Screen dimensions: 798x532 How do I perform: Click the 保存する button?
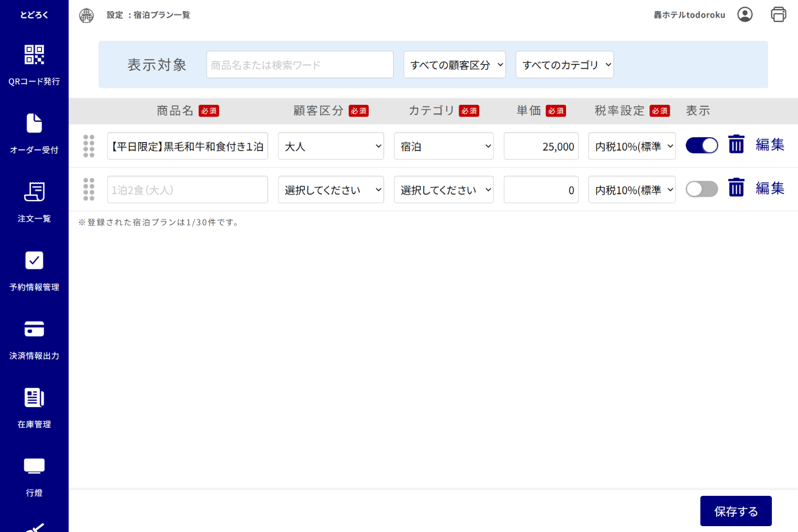[736, 511]
